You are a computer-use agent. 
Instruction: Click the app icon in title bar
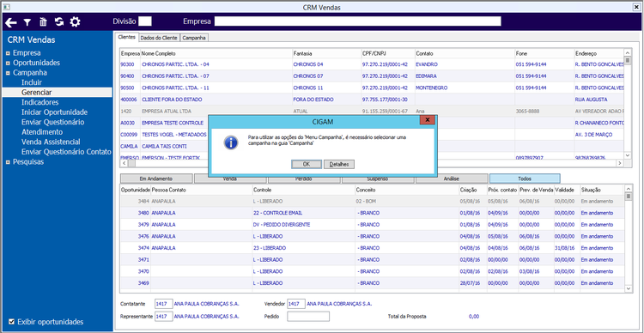click(x=6, y=7)
